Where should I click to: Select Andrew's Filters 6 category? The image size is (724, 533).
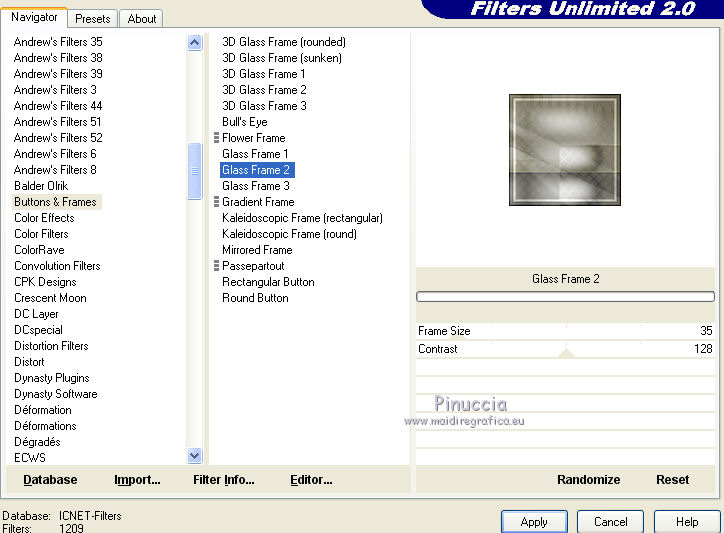[x=55, y=154]
